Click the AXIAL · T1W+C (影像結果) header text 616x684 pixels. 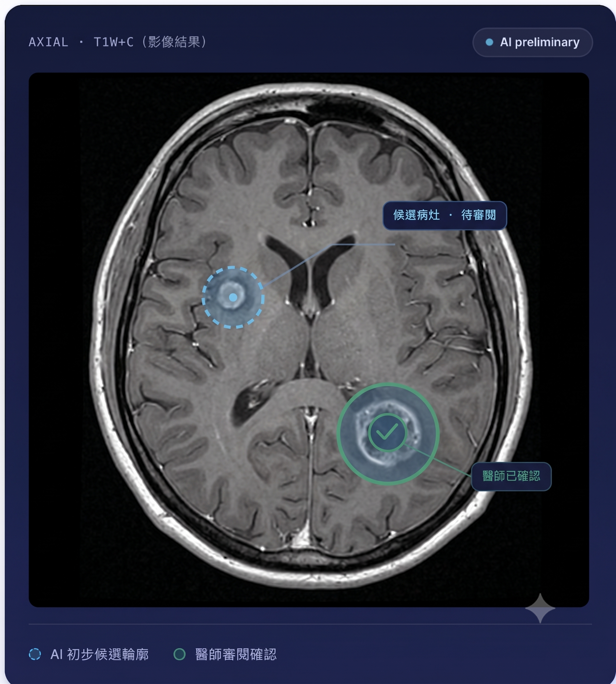(x=117, y=42)
